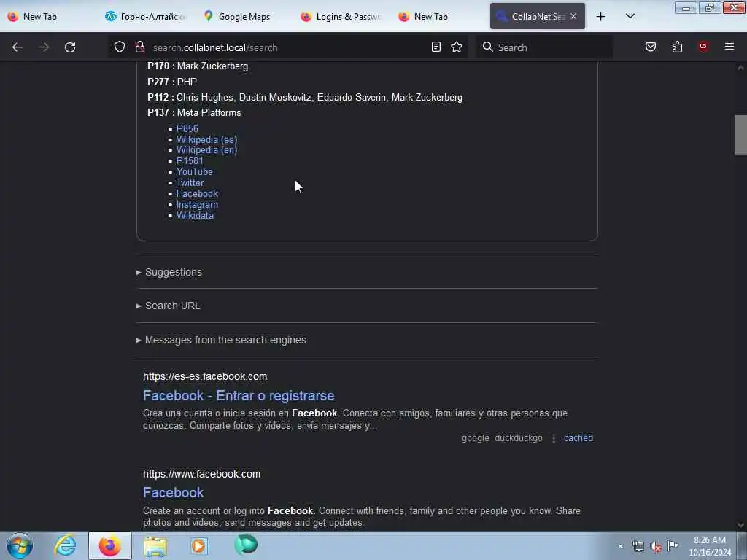Open the Extensions puzzle icon
This screenshot has height=560, width=747.
point(677,47)
